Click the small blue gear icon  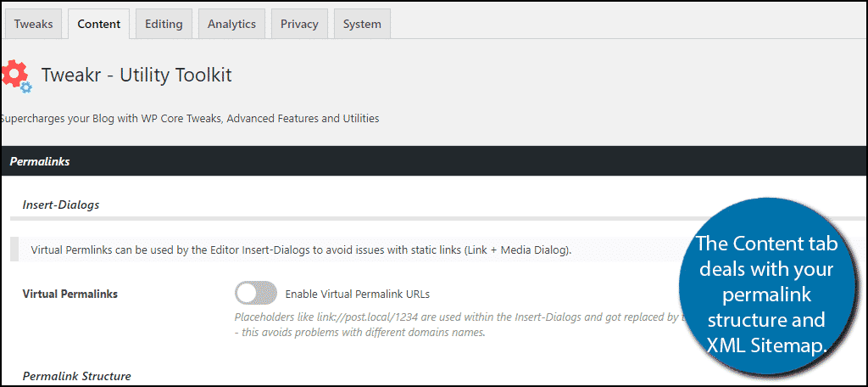coord(26,87)
